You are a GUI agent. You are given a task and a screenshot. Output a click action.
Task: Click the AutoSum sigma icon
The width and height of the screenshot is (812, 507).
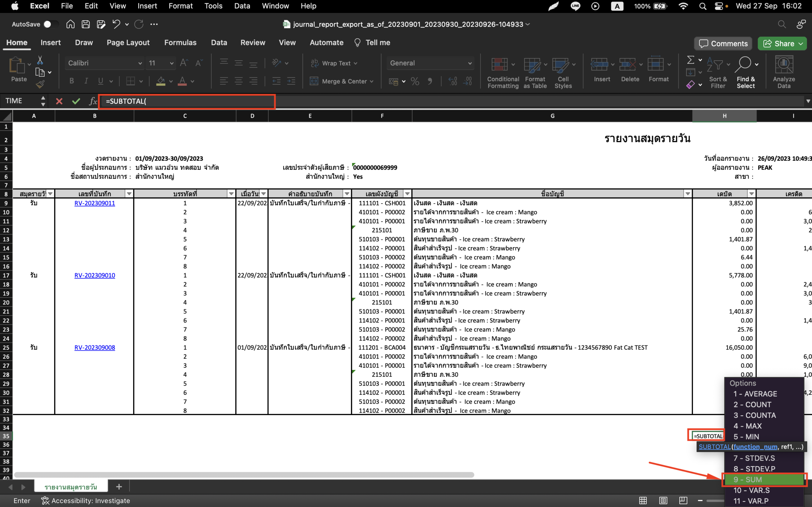690,60
